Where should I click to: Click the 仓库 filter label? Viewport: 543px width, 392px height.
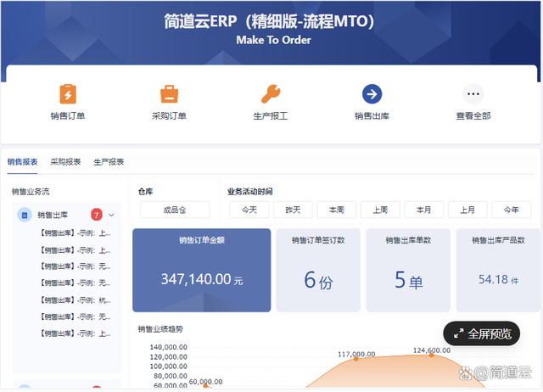coord(145,192)
